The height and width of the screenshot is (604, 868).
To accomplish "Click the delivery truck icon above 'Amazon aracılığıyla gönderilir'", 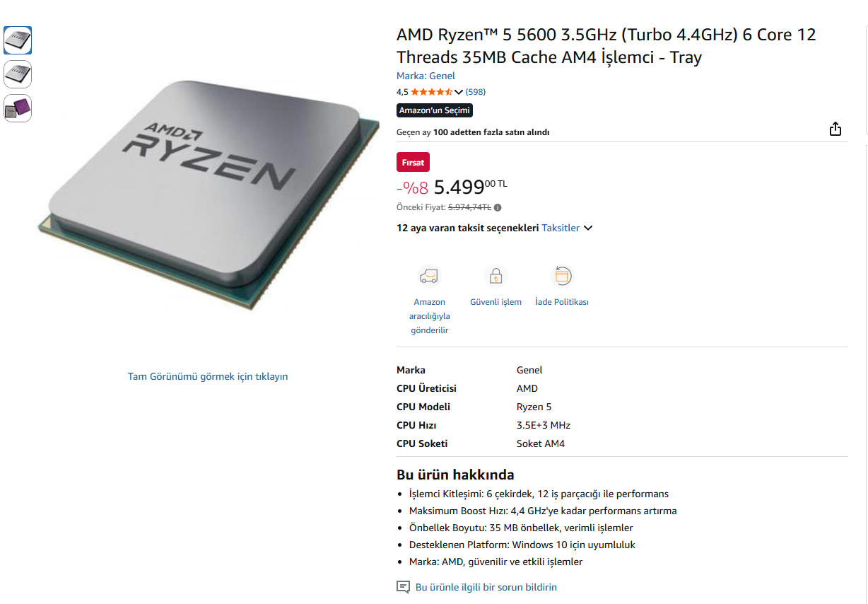I will click(429, 275).
